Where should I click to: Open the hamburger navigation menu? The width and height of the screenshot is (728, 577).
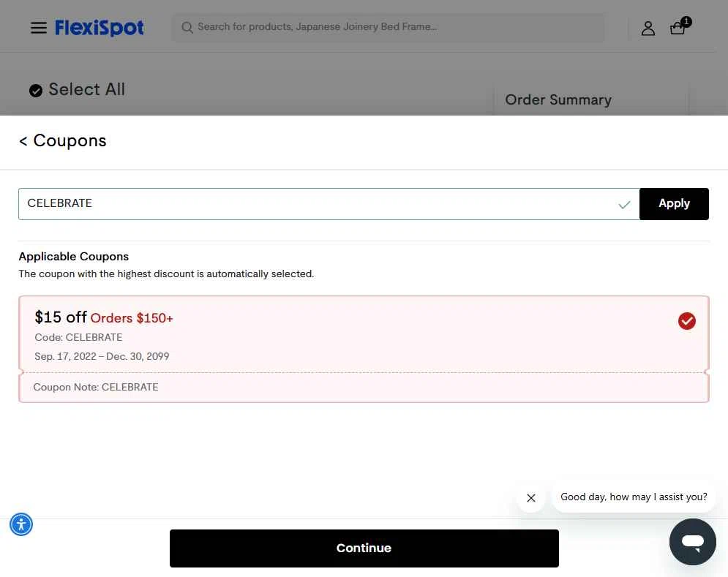point(38,28)
